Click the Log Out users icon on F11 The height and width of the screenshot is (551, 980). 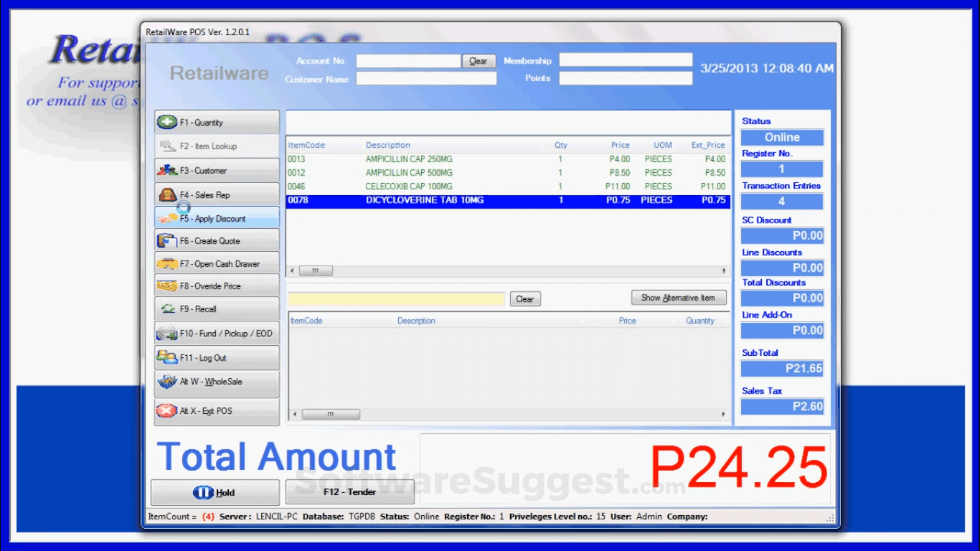point(167,357)
